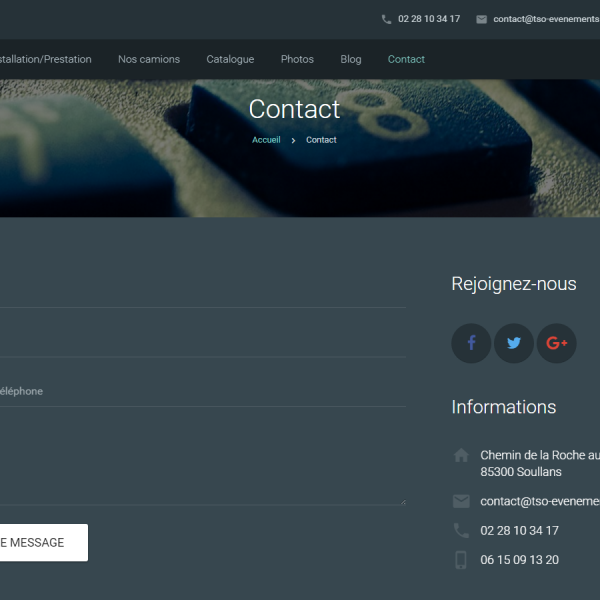This screenshot has width=600, height=600.
Task: Open the Installation/Prestation menu item
Action: [x=45, y=59]
